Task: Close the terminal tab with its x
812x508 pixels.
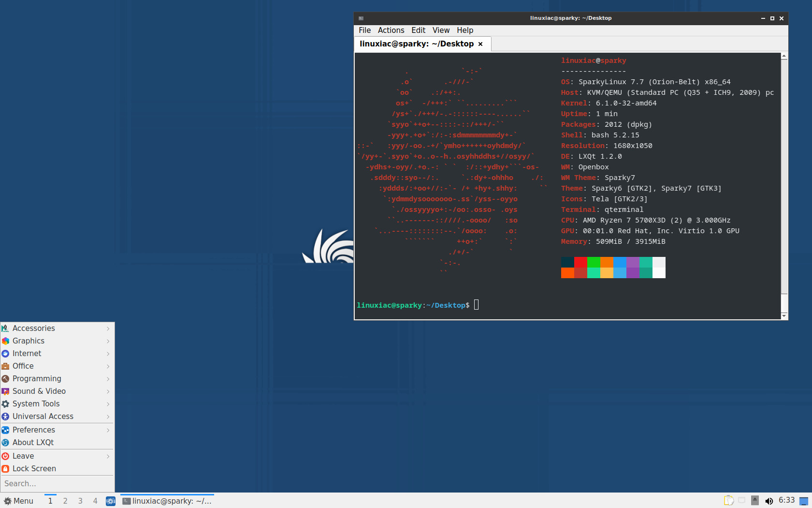Action: (480, 44)
